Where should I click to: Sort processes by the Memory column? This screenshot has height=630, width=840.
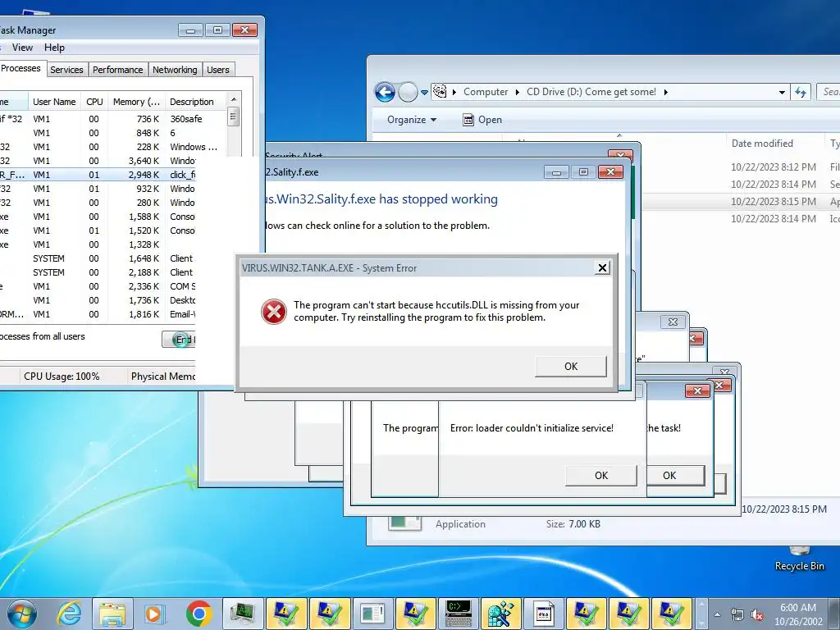[x=136, y=102]
